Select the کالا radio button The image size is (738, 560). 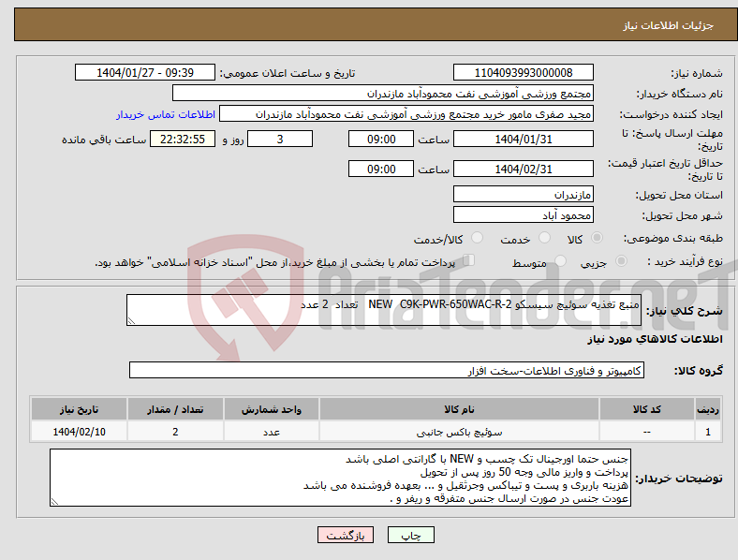coord(597,238)
